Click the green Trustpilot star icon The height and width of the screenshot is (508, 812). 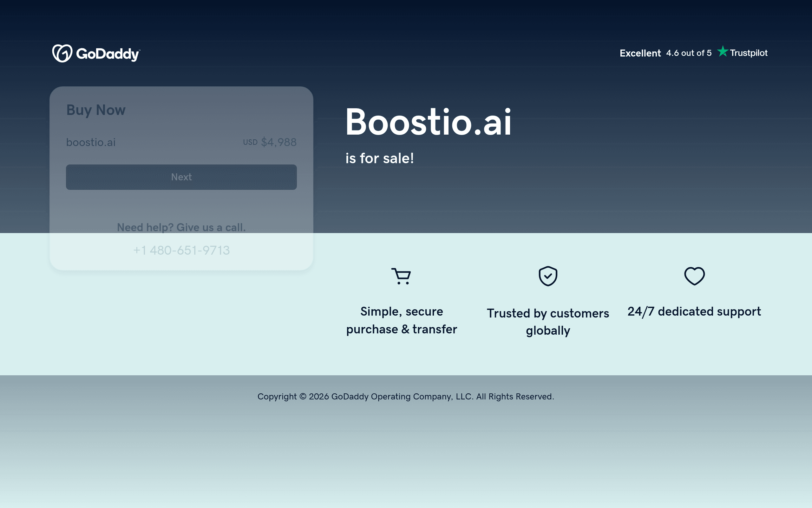[723, 51]
